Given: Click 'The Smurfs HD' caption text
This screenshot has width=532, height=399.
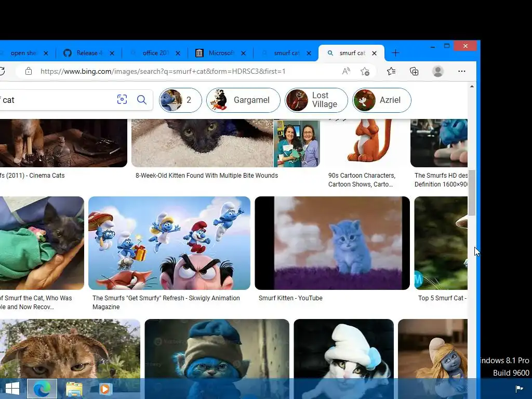Looking at the screenshot, I should [x=441, y=180].
